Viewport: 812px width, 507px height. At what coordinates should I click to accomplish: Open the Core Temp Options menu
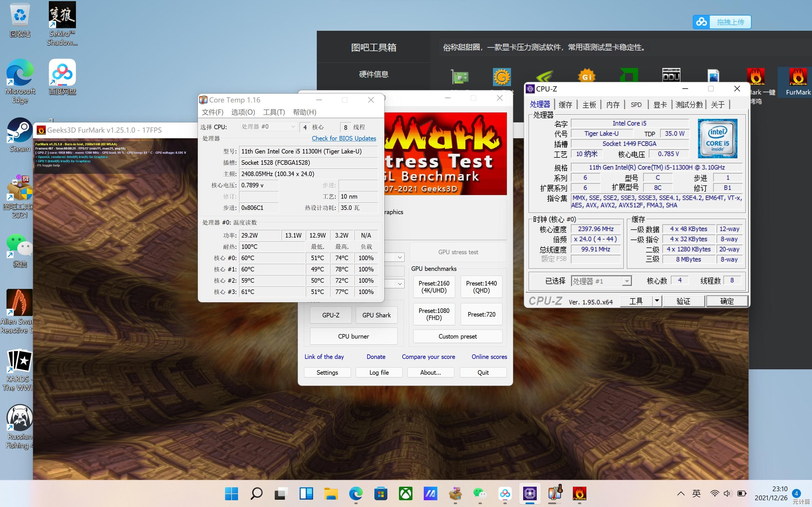[x=243, y=112]
